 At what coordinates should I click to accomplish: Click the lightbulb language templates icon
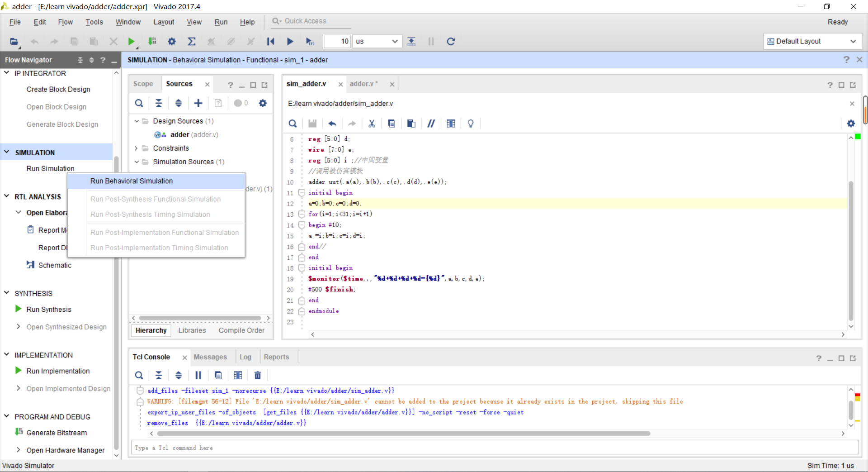[x=471, y=124]
